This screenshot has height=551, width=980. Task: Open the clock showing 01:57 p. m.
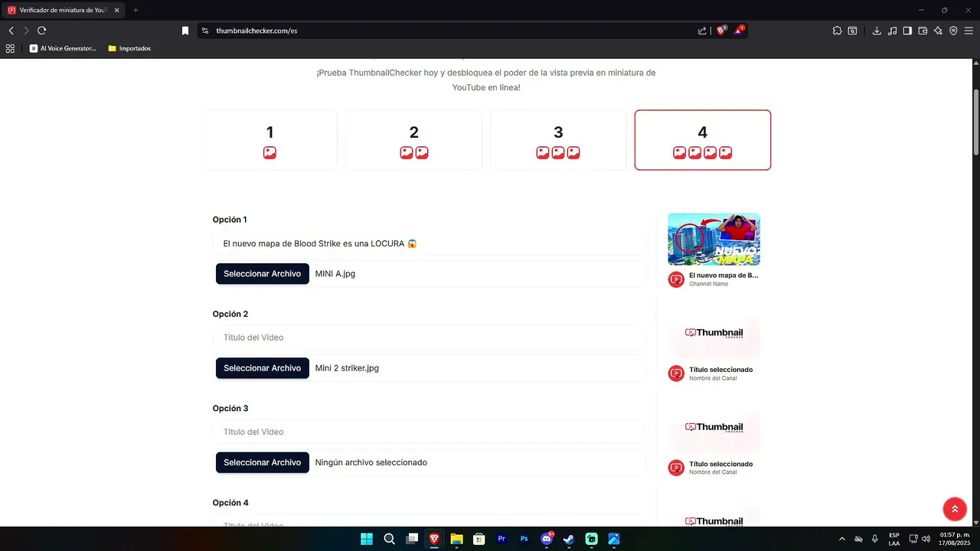pyautogui.click(x=954, y=539)
